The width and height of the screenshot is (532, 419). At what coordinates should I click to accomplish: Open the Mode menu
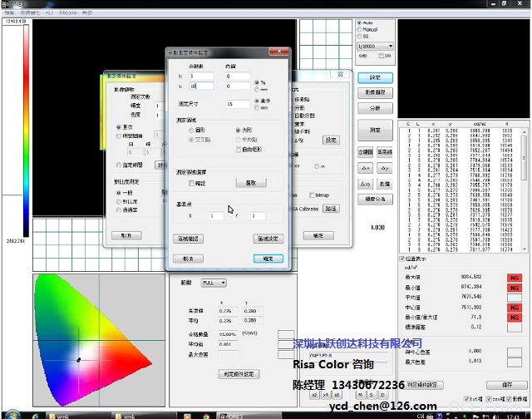point(68,12)
